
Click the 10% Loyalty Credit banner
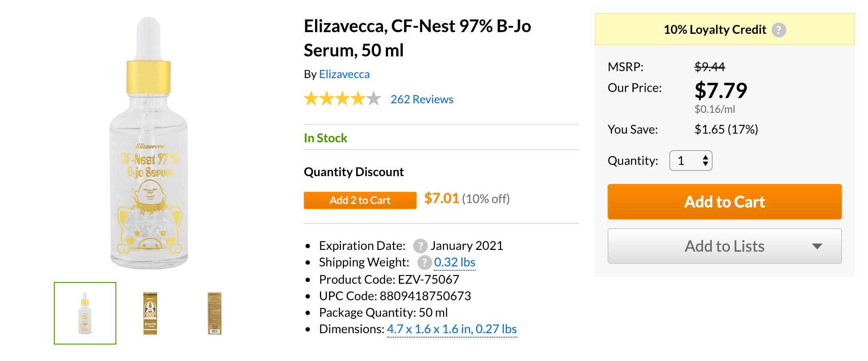point(725,29)
